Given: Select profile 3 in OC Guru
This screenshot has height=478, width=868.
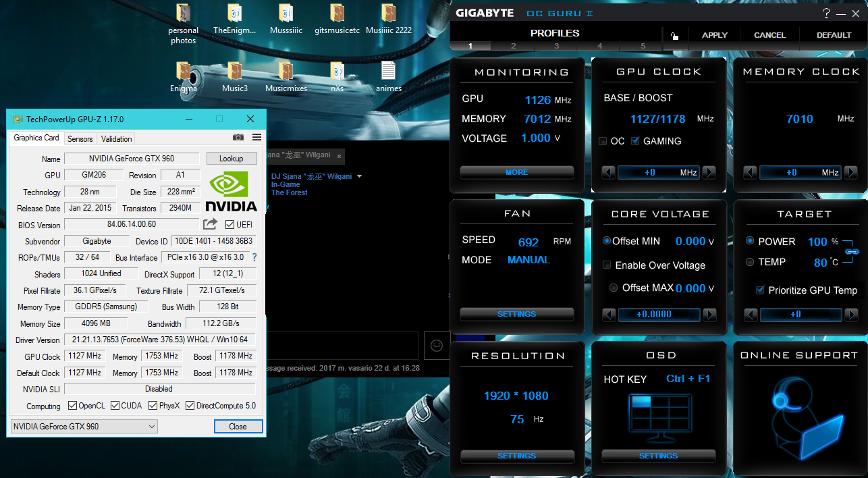Looking at the screenshot, I should [557, 46].
